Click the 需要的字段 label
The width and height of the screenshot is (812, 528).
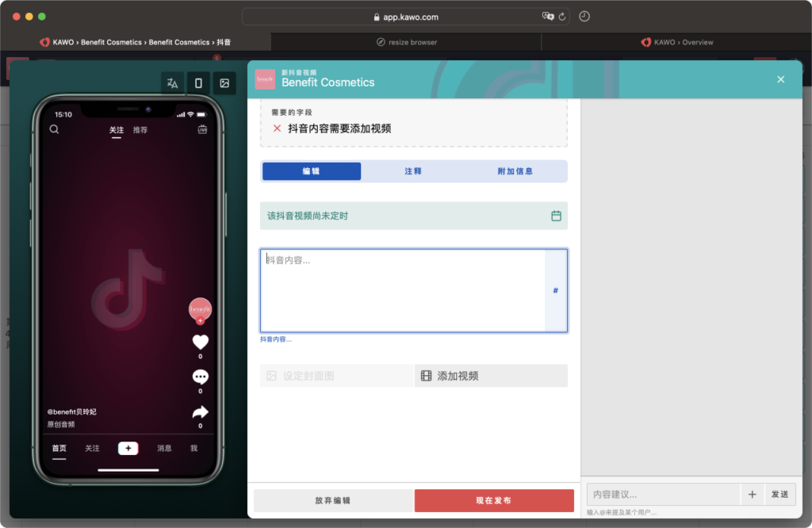point(292,113)
